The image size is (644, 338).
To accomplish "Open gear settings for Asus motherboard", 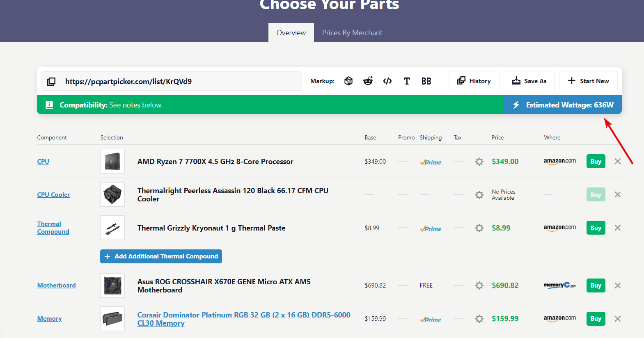I will 479,285.
